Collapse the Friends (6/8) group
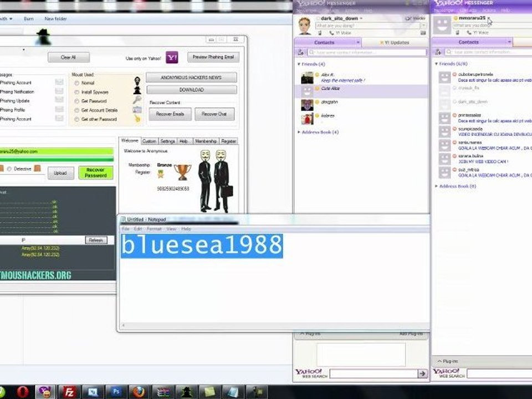This screenshot has width=532, height=399. coord(436,64)
